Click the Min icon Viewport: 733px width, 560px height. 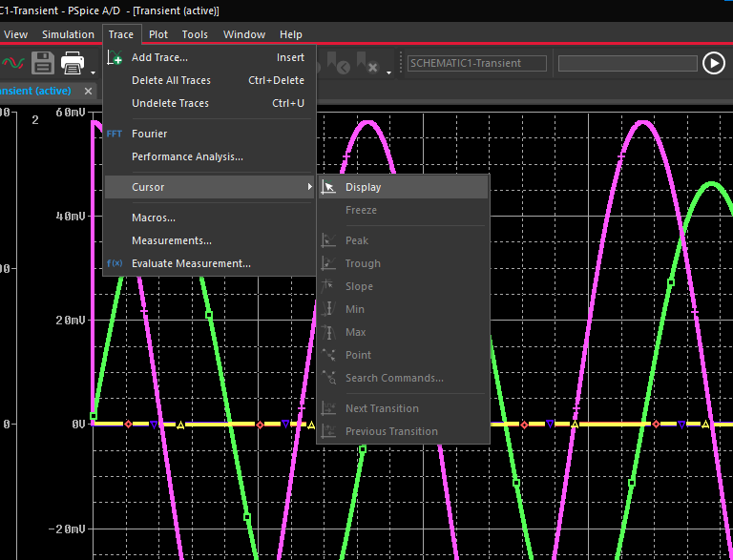(328, 309)
